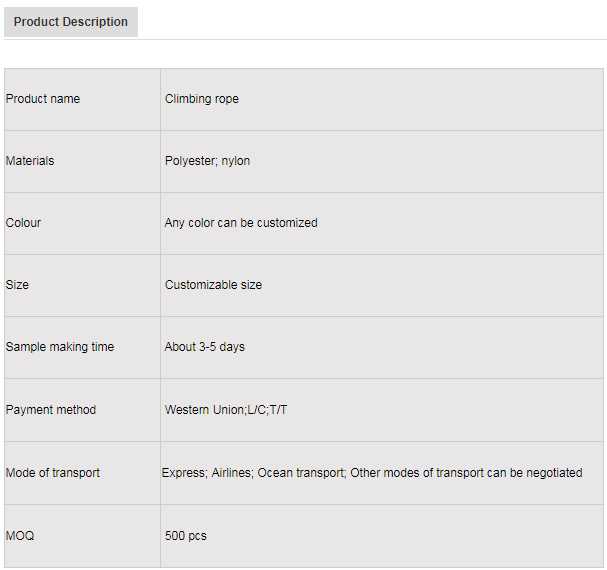Select 'Any color can be customized' text
Viewport: 607px width, 570px height.
[x=241, y=223]
